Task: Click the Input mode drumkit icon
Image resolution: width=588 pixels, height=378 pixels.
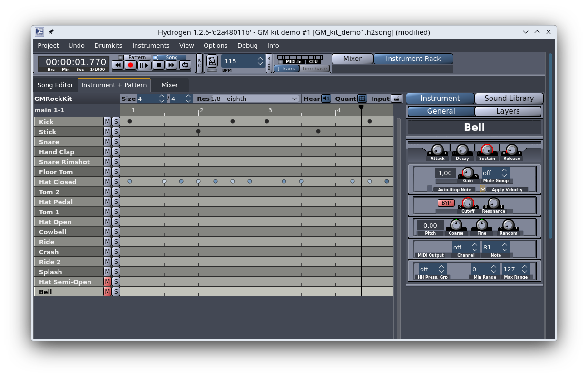Action: pos(397,99)
